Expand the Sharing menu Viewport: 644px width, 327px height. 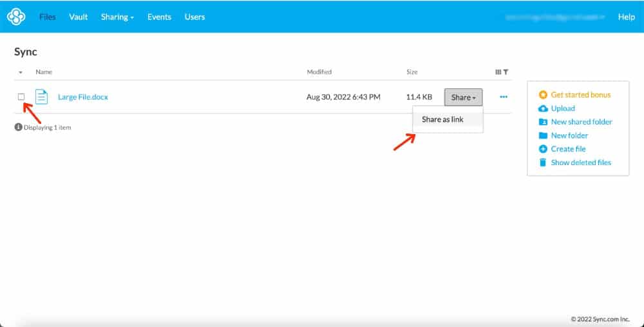(x=117, y=17)
